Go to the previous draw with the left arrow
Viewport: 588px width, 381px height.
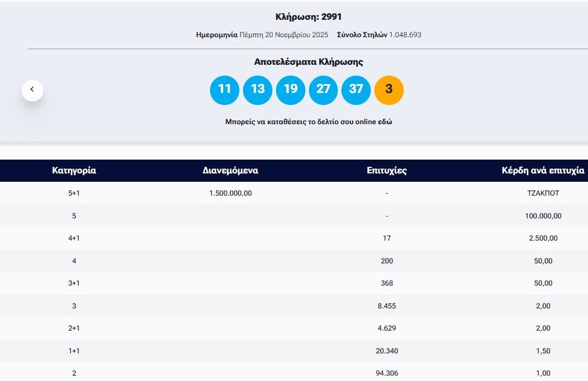click(x=32, y=90)
